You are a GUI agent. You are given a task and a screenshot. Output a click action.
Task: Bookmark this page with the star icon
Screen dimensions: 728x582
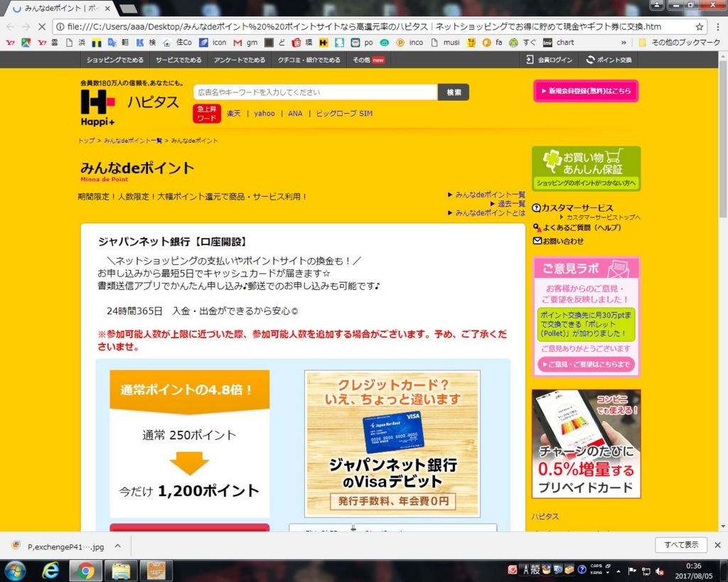tap(700, 26)
